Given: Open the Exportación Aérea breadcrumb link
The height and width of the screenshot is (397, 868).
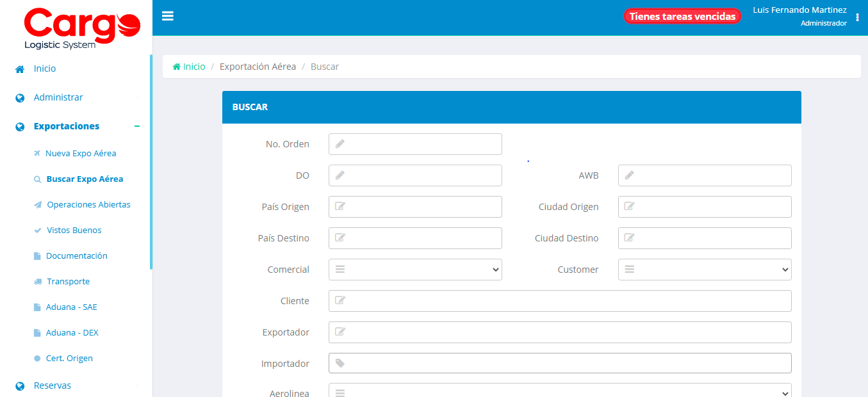Looking at the screenshot, I should [x=258, y=66].
